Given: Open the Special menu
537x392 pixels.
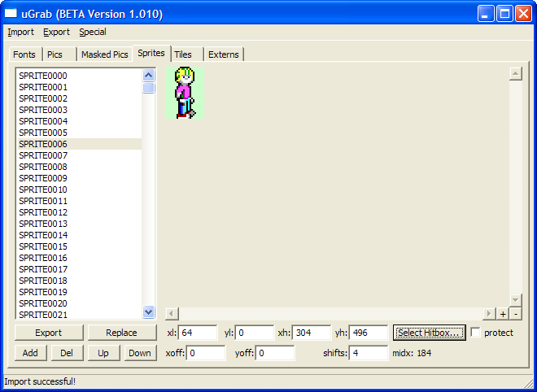Looking at the screenshot, I should [x=93, y=32].
